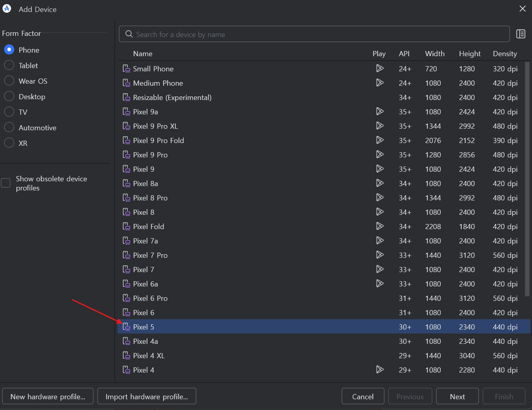Click the 1840 height value for Pixel Fold
532x410 pixels.
click(467, 226)
